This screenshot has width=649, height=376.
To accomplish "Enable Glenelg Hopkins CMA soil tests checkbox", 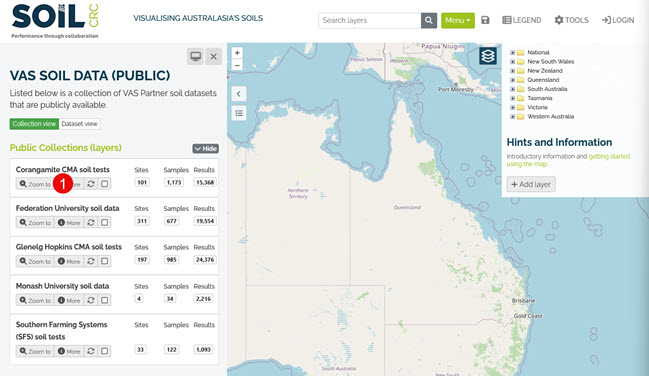I will [105, 261].
